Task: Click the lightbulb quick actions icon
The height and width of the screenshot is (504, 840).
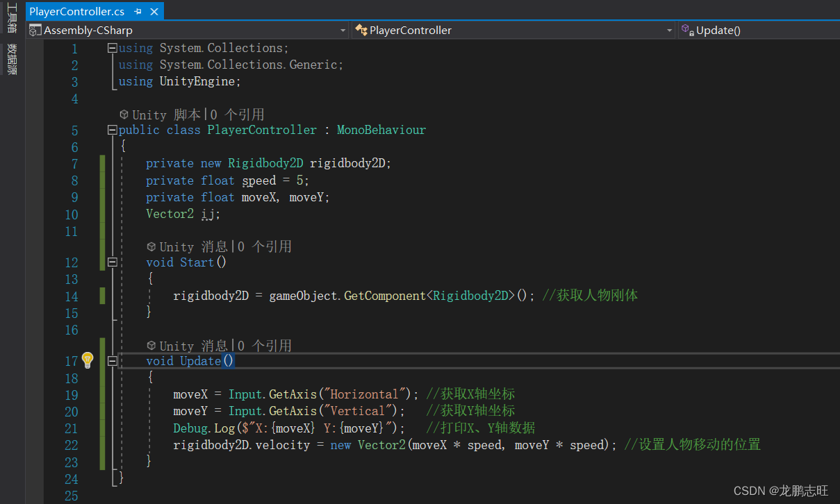Action: click(x=88, y=360)
